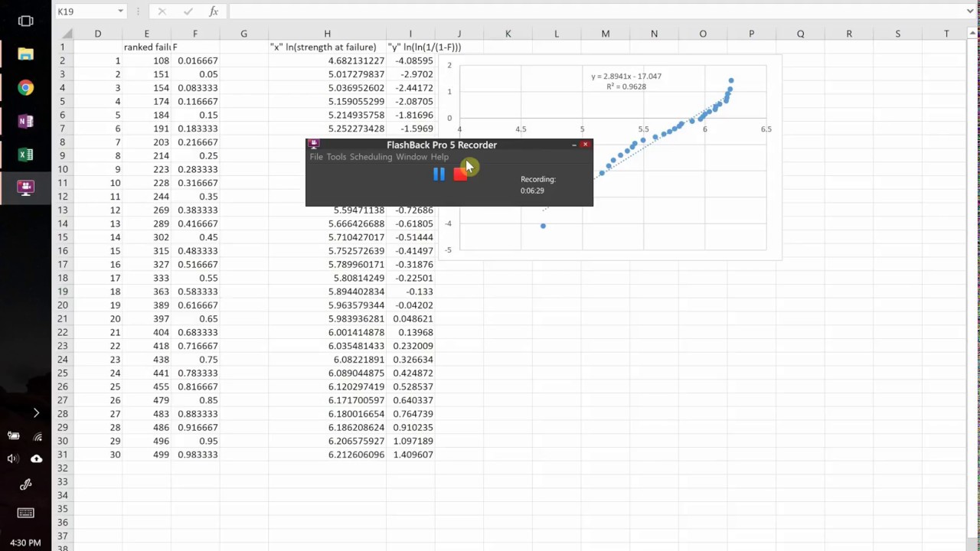Click the 'ranked fail' header cell
This screenshot has height=551, width=980.
click(146, 47)
